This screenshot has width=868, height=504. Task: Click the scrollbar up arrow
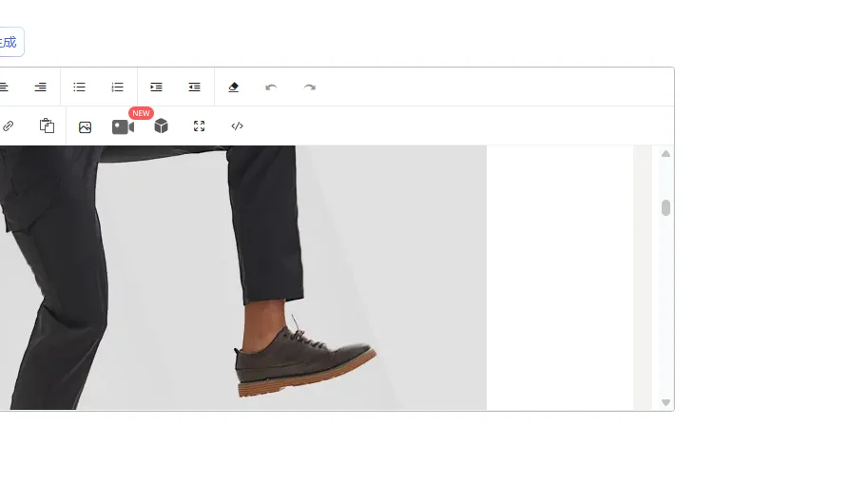(x=665, y=154)
